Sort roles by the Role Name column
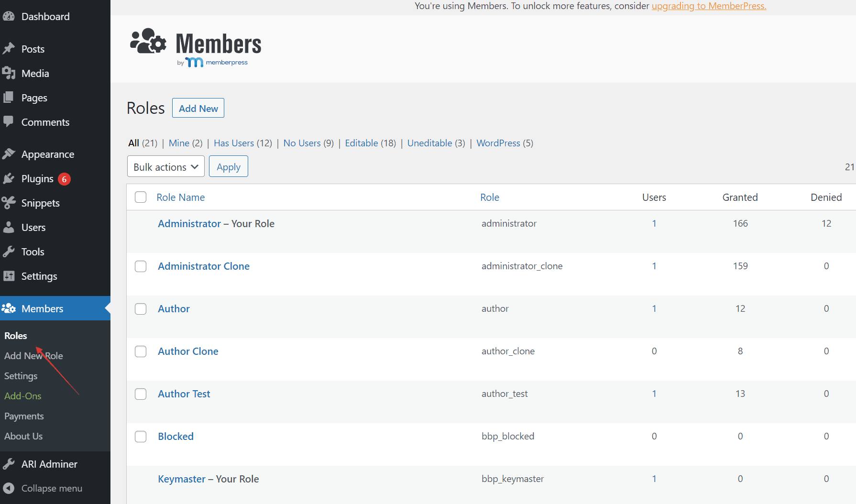The width and height of the screenshot is (856, 504). click(x=180, y=197)
